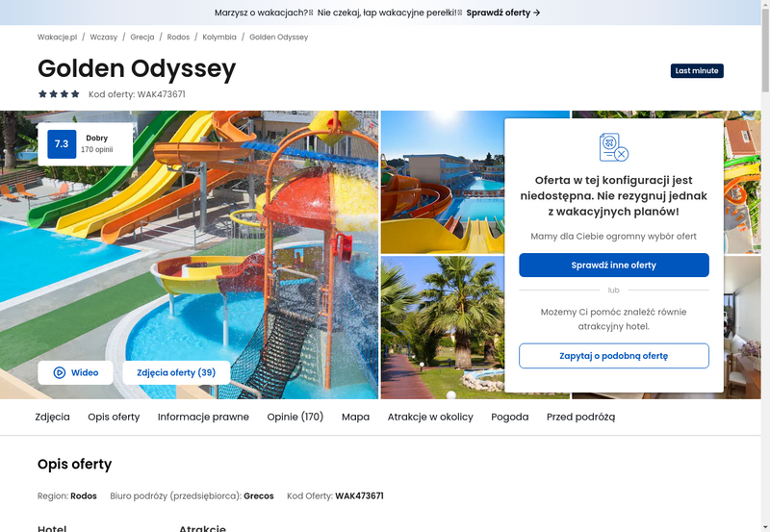The height and width of the screenshot is (532, 770).
Task: Click the Last minute badge
Action: tap(697, 70)
